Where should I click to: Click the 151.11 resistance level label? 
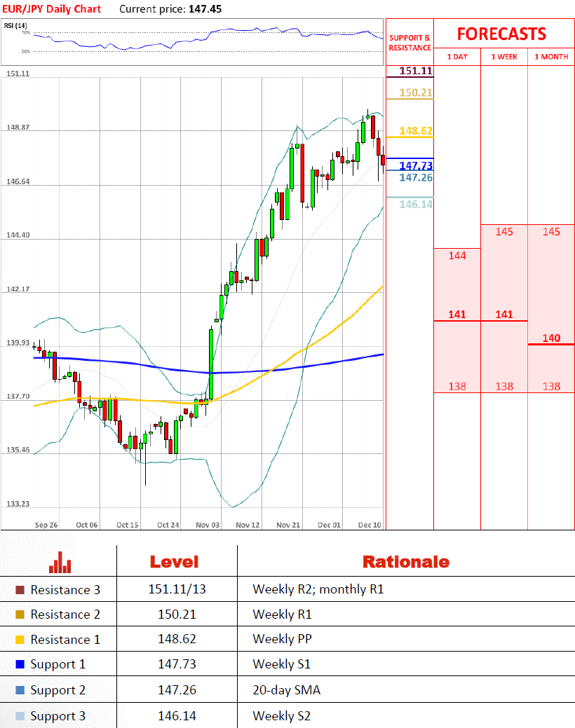tap(416, 71)
